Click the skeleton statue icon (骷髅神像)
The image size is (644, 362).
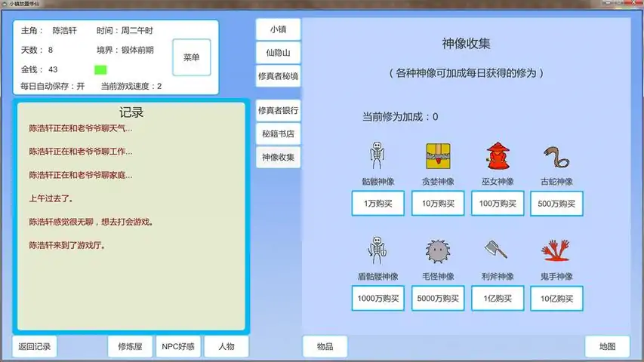click(x=377, y=156)
